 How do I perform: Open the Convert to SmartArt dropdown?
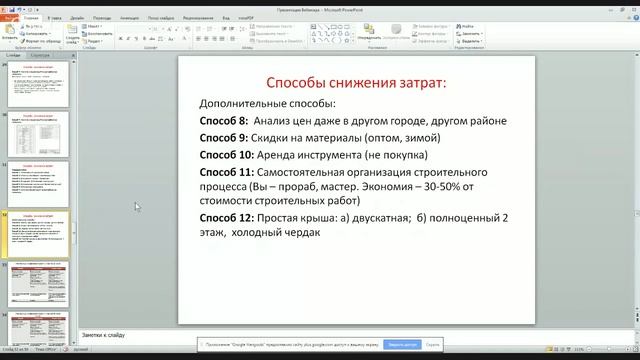click(x=277, y=41)
